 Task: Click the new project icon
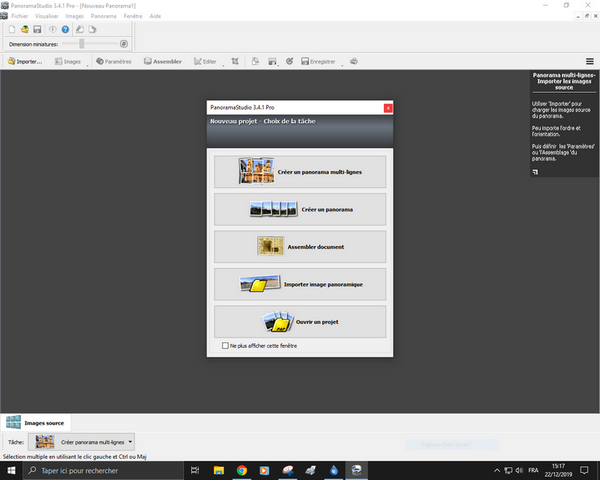(12, 29)
